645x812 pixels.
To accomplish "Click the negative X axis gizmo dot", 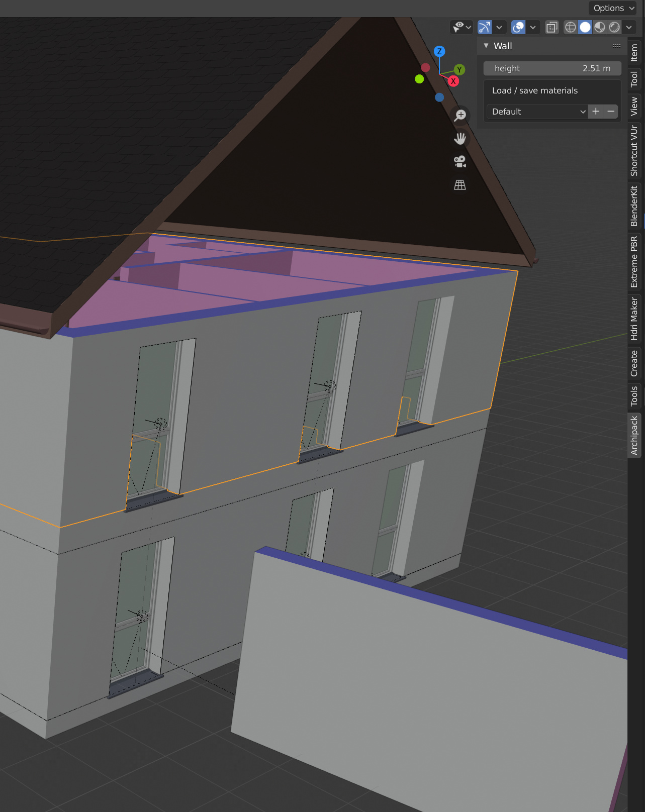I will point(425,67).
